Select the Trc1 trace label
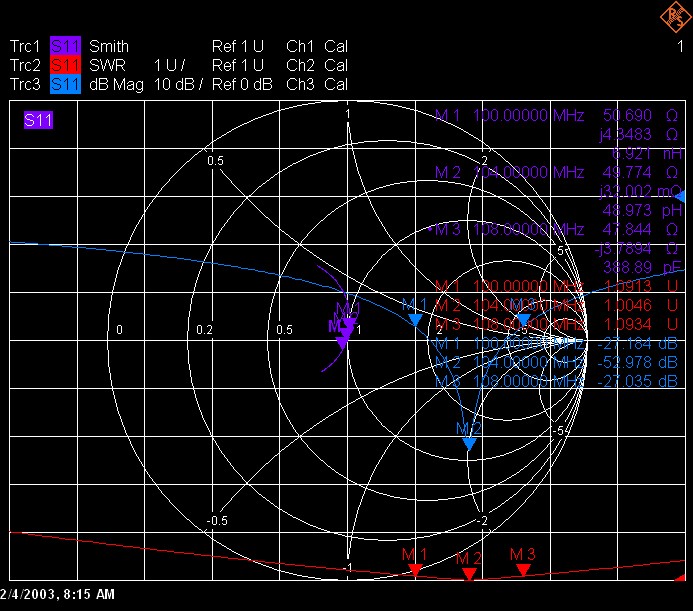The height and width of the screenshot is (611, 693). [x=25, y=46]
